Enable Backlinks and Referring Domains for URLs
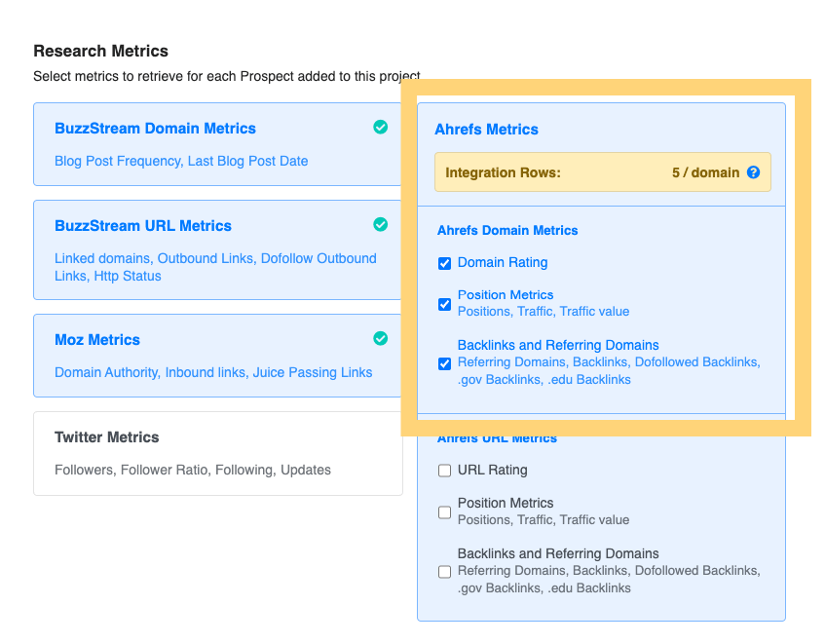The height and width of the screenshot is (644, 825). (444, 572)
